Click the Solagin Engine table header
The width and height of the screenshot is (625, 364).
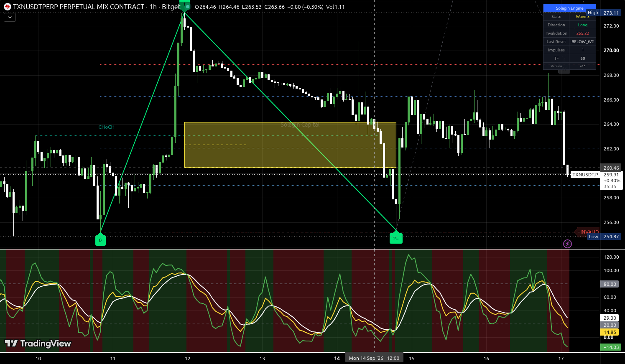(x=569, y=8)
